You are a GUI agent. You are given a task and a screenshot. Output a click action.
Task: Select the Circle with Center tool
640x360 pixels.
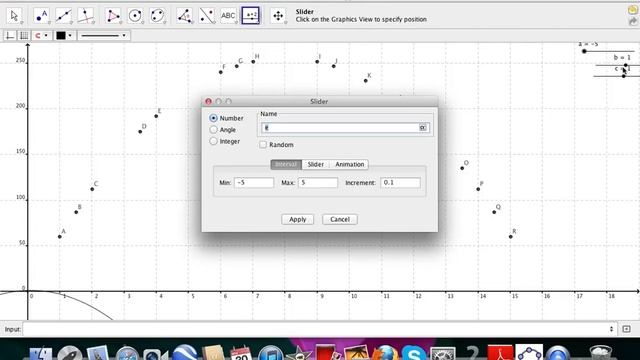coord(135,16)
